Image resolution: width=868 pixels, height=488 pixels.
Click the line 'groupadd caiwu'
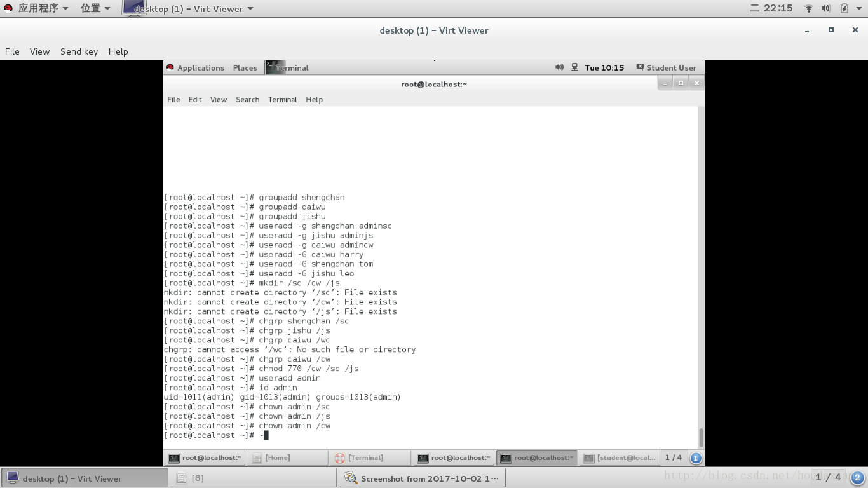click(292, 207)
